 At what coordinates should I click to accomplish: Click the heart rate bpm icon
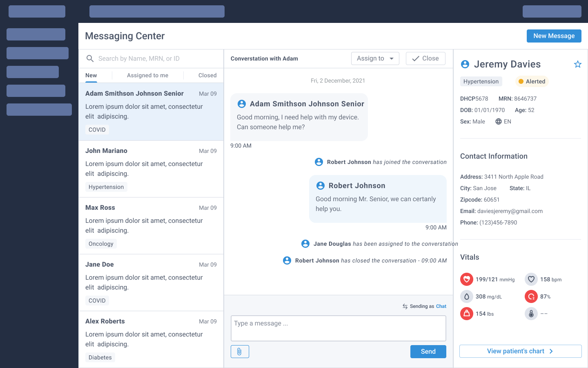531,279
